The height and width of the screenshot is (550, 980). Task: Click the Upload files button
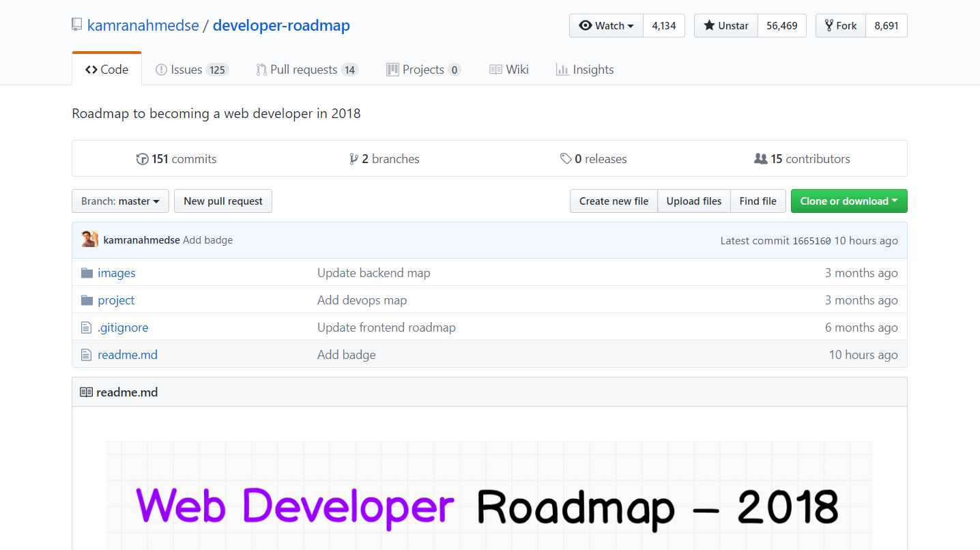694,201
